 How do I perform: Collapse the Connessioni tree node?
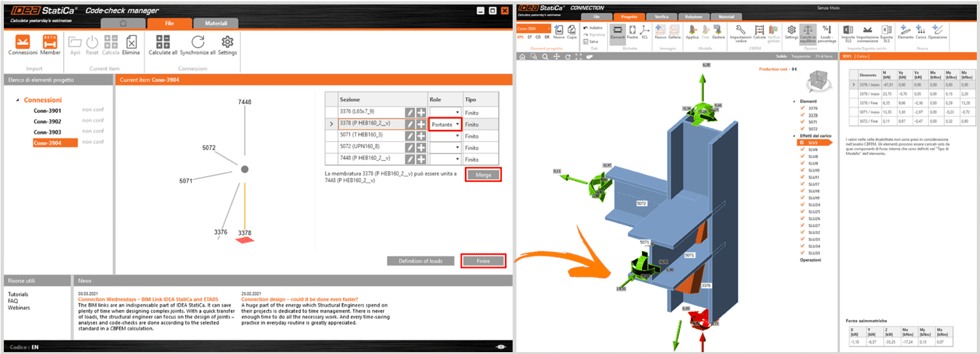pos(18,101)
